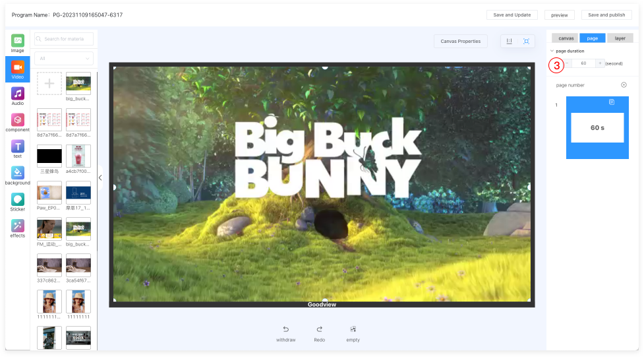Screen dimensions: 644x357
Task: Open the Sticker category
Action: coord(17,202)
